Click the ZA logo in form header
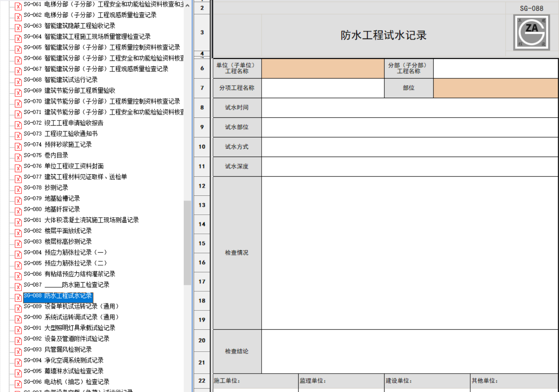Screen dimensions: 559x392 pyautogui.click(x=532, y=32)
